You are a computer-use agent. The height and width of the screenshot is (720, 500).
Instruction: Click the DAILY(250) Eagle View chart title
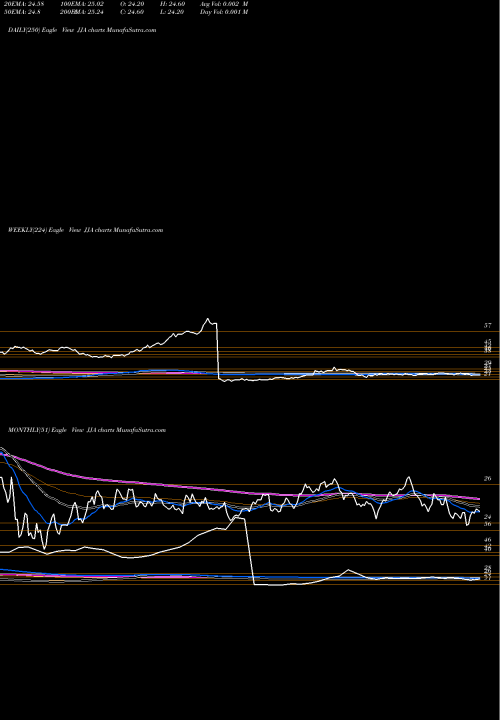82,30
